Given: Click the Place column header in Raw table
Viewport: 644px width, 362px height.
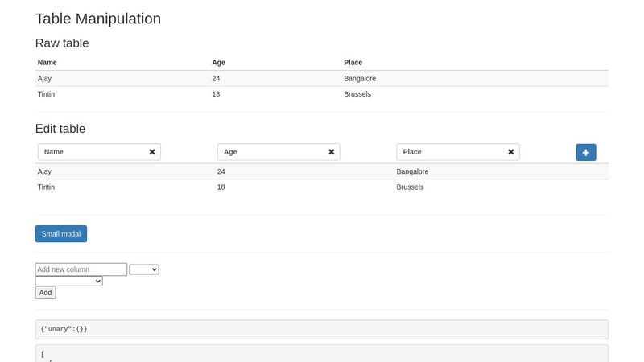Looking at the screenshot, I should 353,63.
